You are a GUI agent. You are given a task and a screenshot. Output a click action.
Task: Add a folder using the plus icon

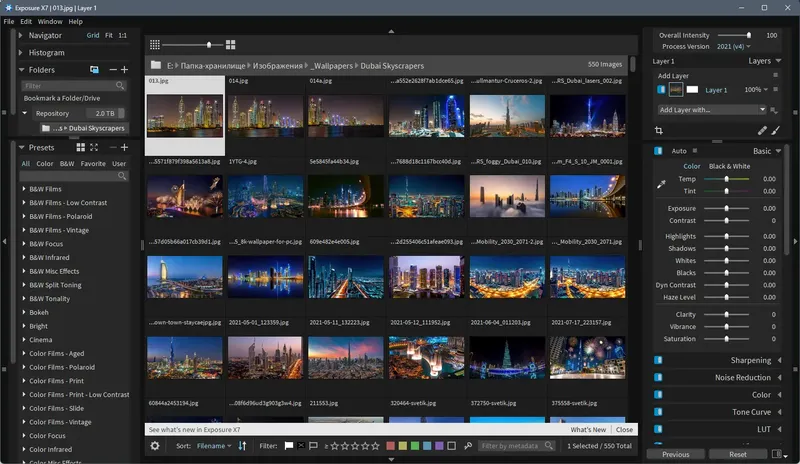point(124,70)
